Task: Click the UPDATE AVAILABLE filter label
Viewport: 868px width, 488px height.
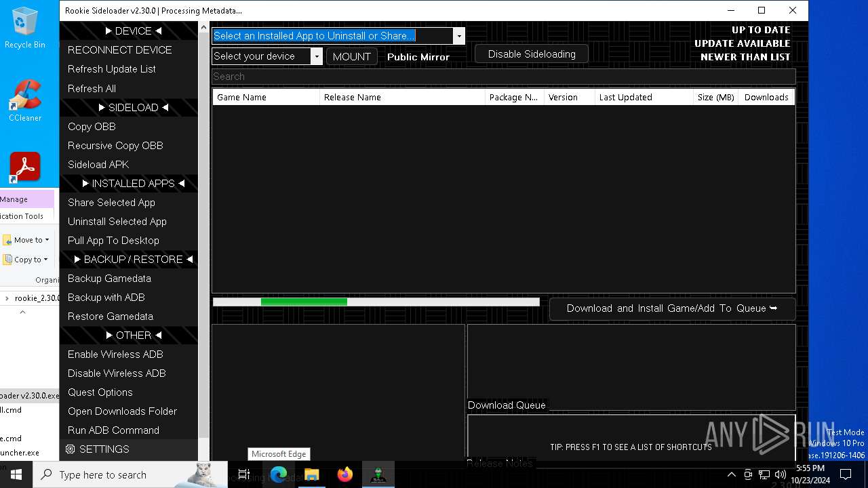Action: pyautogui.click(x=743, y=43)
